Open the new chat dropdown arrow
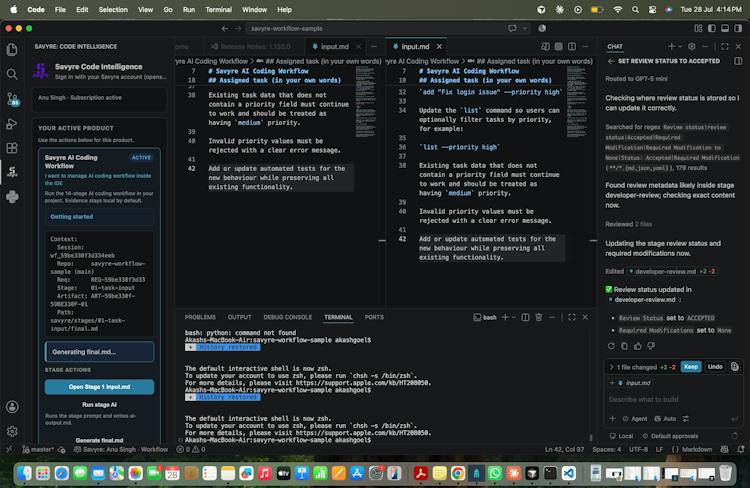 [x=680, y=46]
